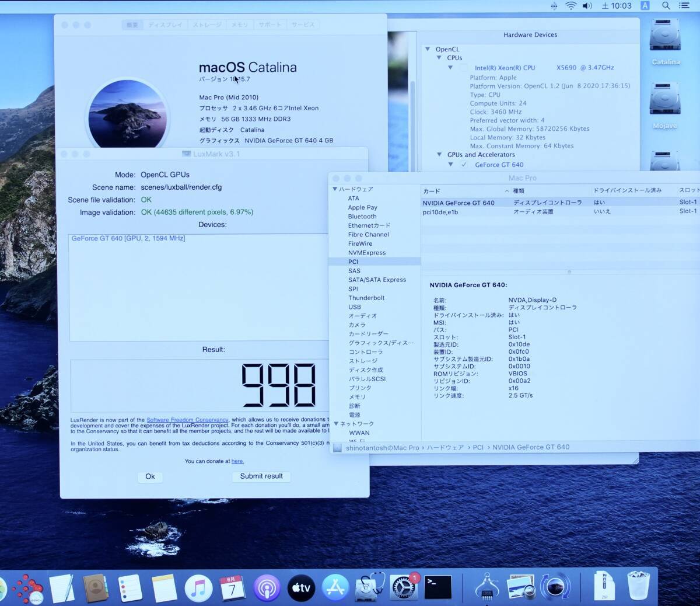Select USB in hardware sidebar
Viewport: 700px width, 606px height.
[x=355, y=307]
